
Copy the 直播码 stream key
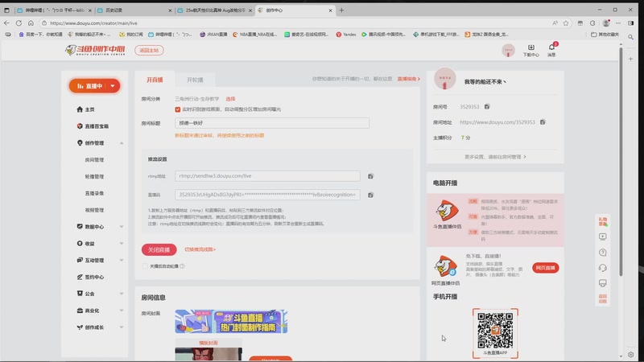coord(370,195)
